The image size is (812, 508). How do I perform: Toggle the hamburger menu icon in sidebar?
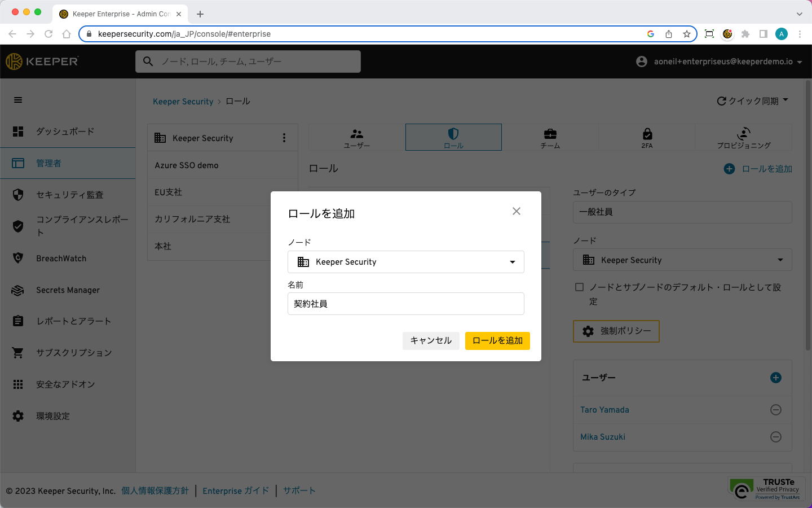point(18,100)
